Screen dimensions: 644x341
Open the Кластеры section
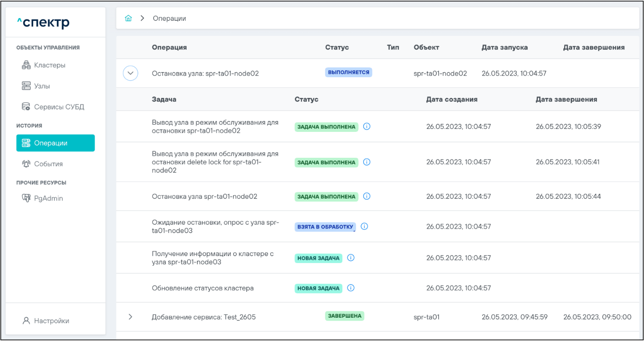click(x=49, y=65)
